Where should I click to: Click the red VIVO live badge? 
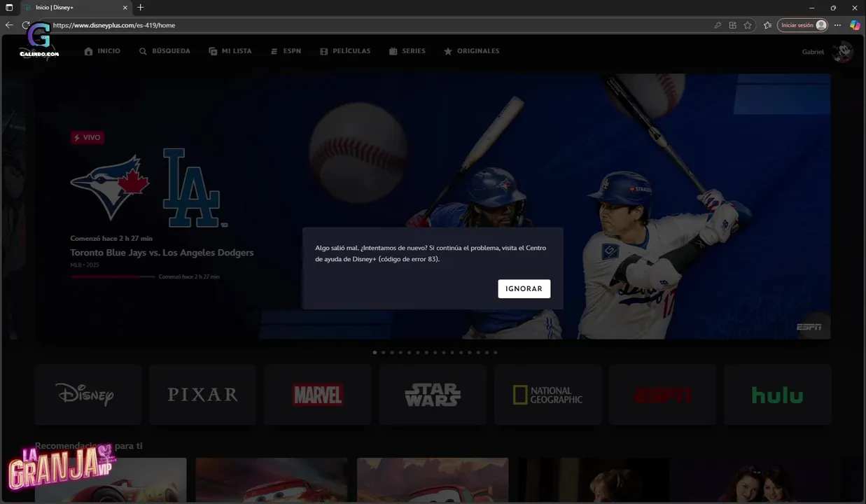click(x=88, y=137)
